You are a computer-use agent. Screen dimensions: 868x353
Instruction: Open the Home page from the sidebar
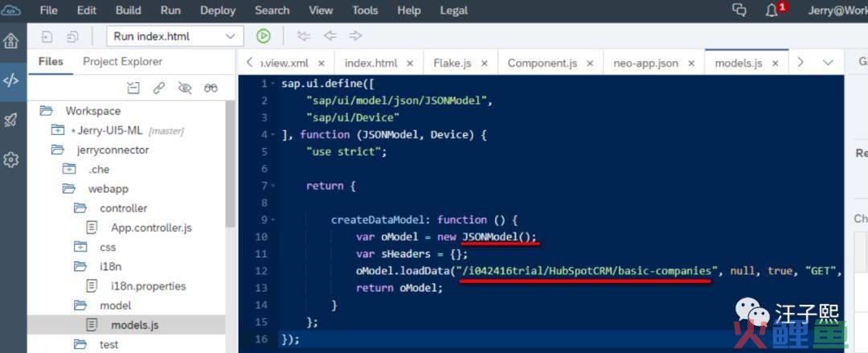tap(11, 41)
